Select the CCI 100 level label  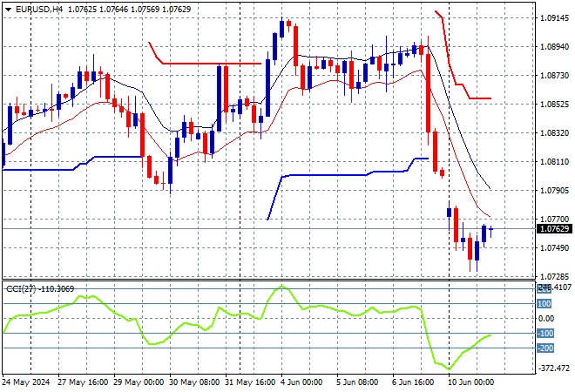point(545,304)
